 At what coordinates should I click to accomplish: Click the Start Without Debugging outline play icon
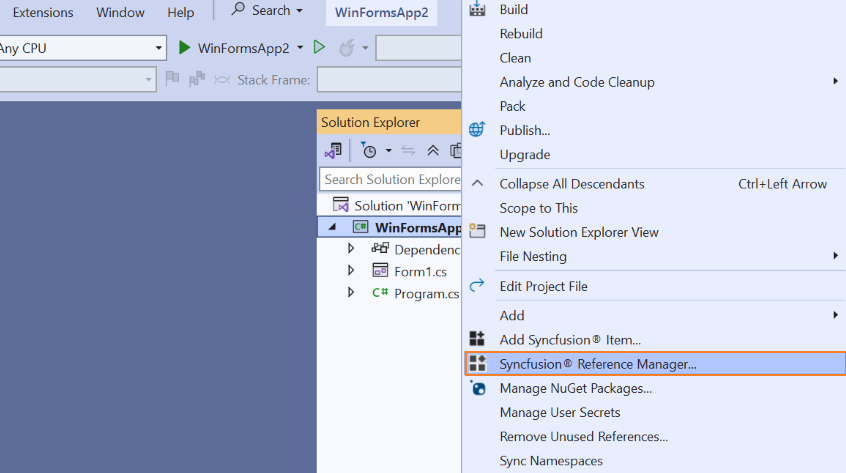point(319,47)
